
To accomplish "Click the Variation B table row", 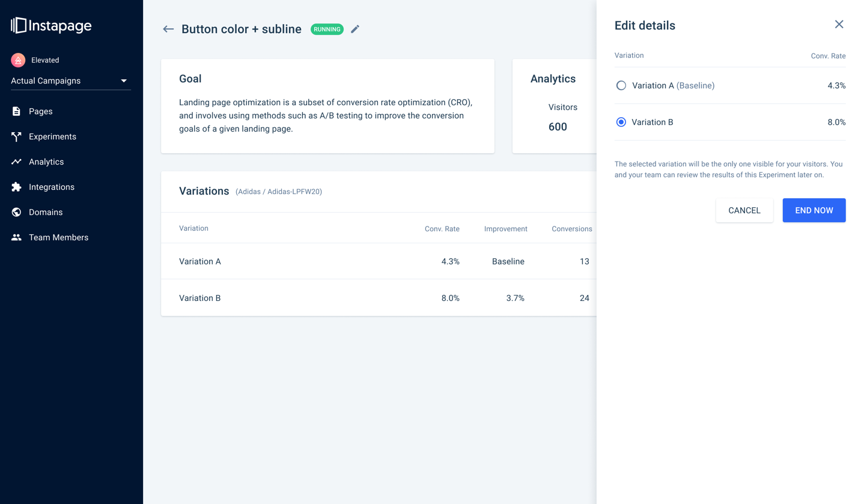I will (379, 298).
